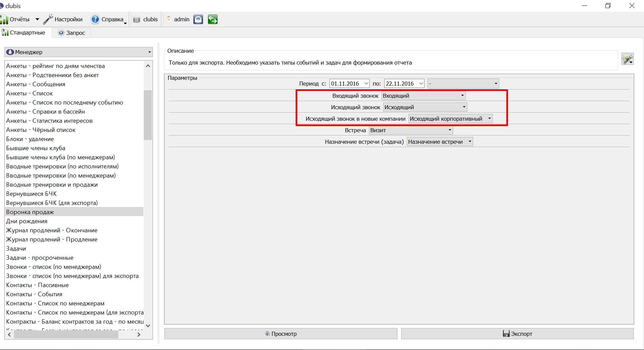Select Контракты - Баланс контрактов за год
644x350 pixels.
click(74, 322)
